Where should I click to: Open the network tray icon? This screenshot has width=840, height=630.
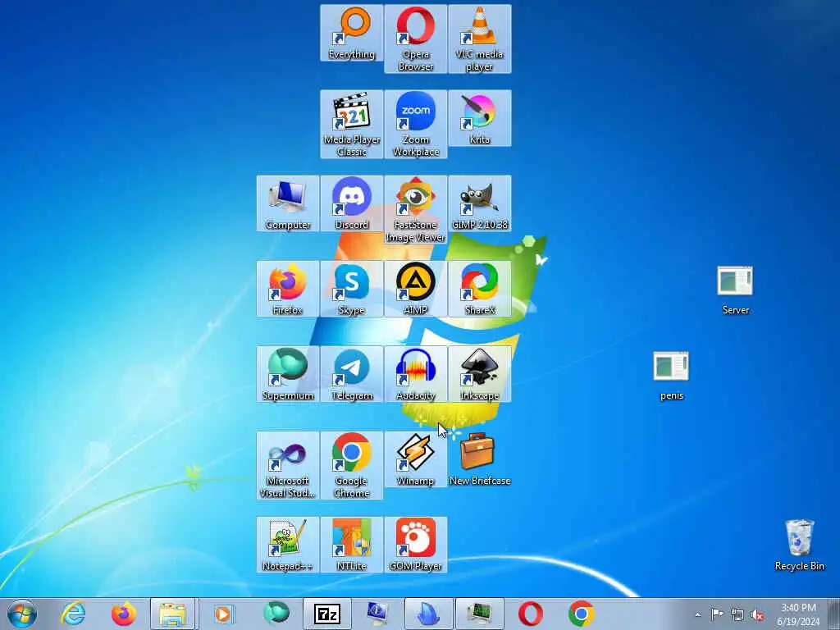pos(737,614)
